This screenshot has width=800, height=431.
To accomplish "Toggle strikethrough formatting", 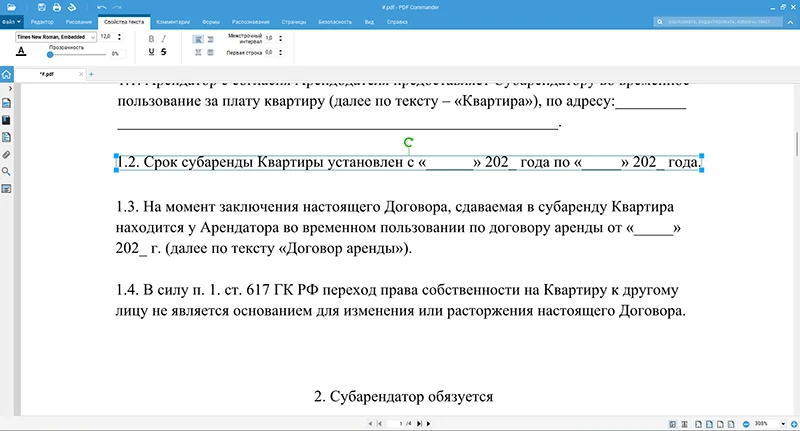I will 163,52.
